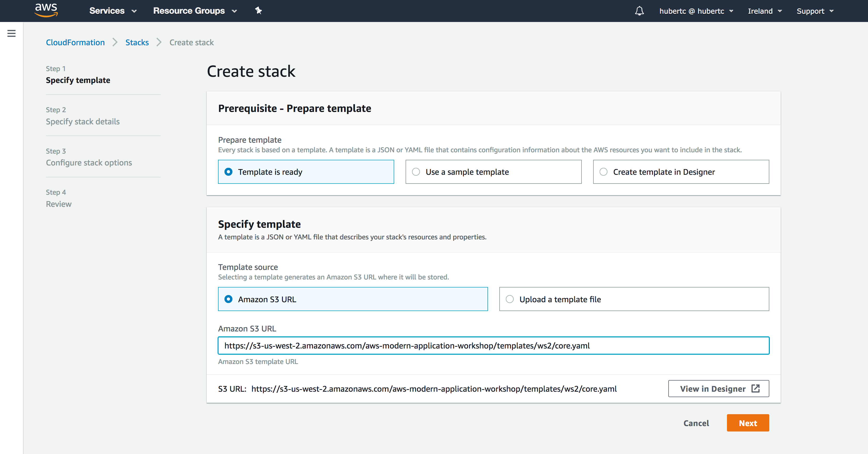Expand the Resource Groups dropdown
Image resolution: width=868 pixels, height=454 pixels.
[x=195, y=11]
